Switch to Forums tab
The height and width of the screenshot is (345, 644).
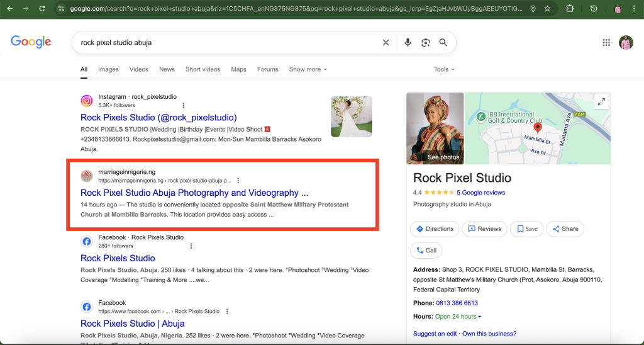point(268,69)
